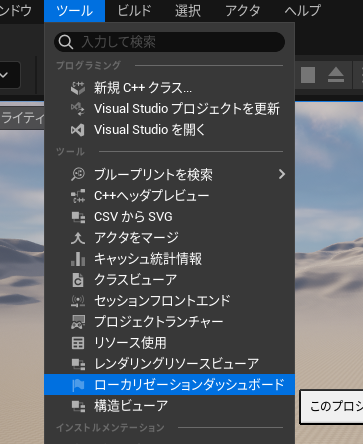Click the アクタをマージ merge icon
Screen dimensions: 363x444
pos(78,238)
